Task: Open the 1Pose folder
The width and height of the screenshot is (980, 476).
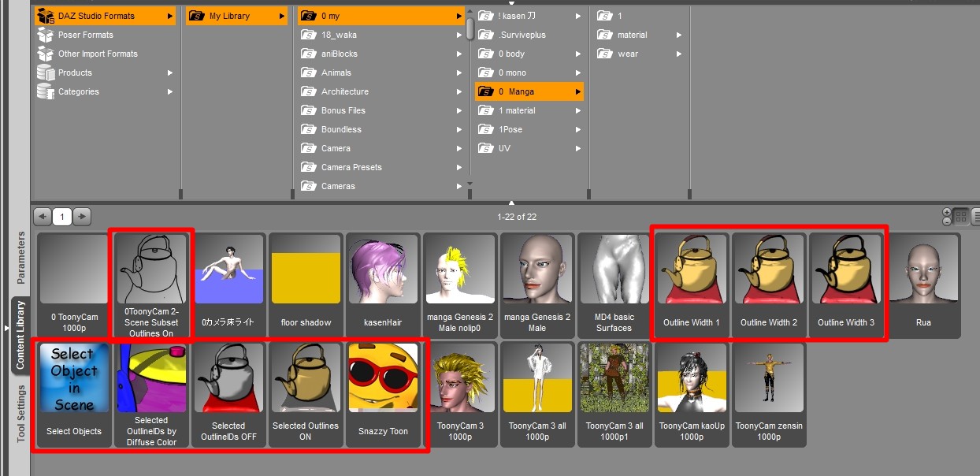Action: (529, 129)
